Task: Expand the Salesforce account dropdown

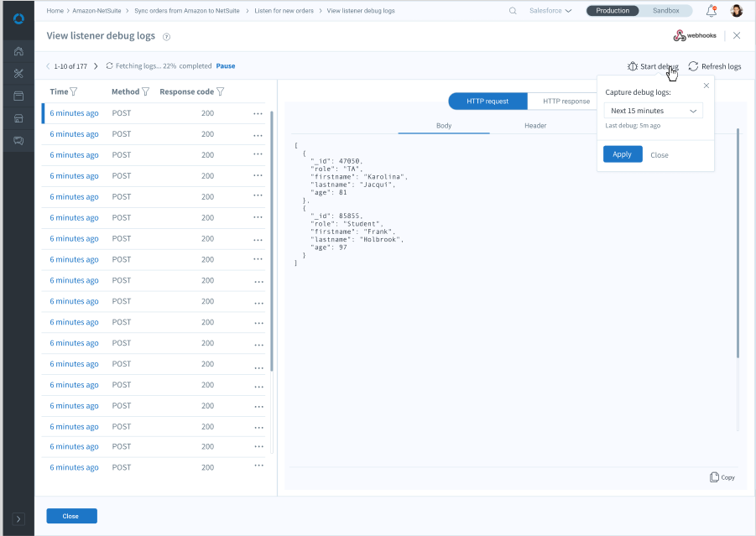Action: click(550, 11)
